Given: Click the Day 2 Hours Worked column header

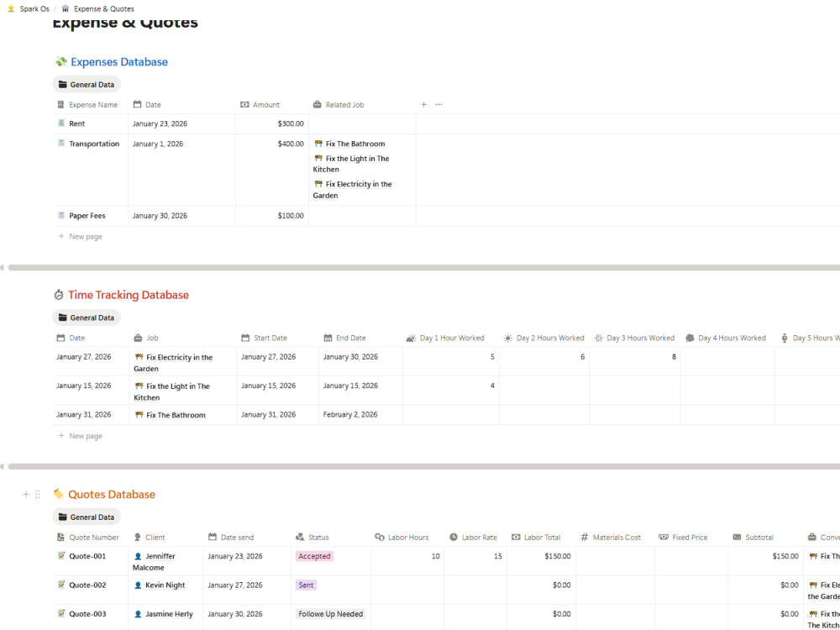Looking at the screenshot, I should tap(543, 338).
